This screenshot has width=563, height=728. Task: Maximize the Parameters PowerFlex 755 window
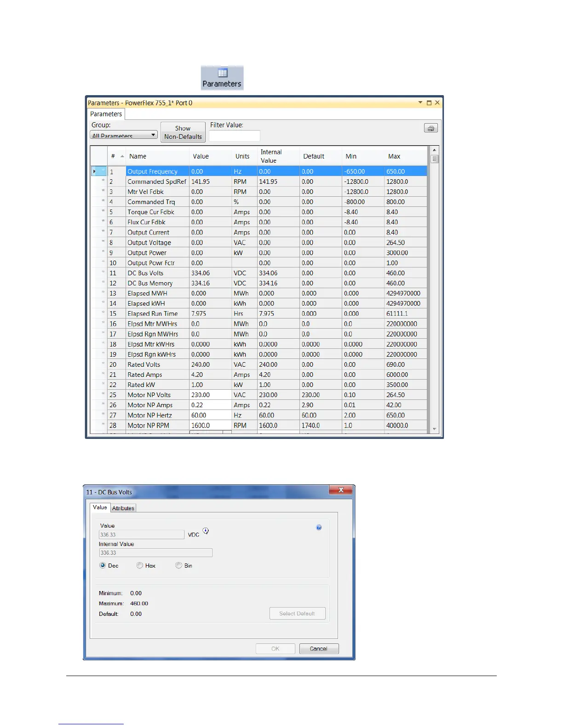[x=429, y=102]
